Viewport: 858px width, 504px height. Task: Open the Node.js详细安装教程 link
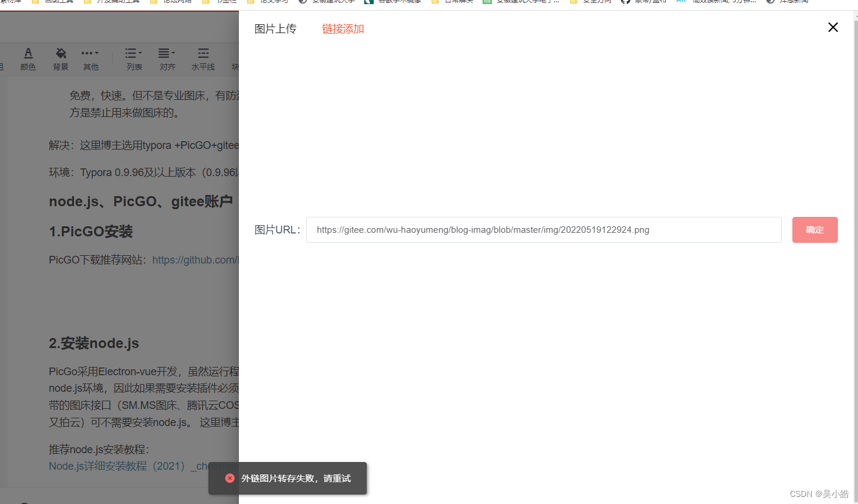(144, 466)
